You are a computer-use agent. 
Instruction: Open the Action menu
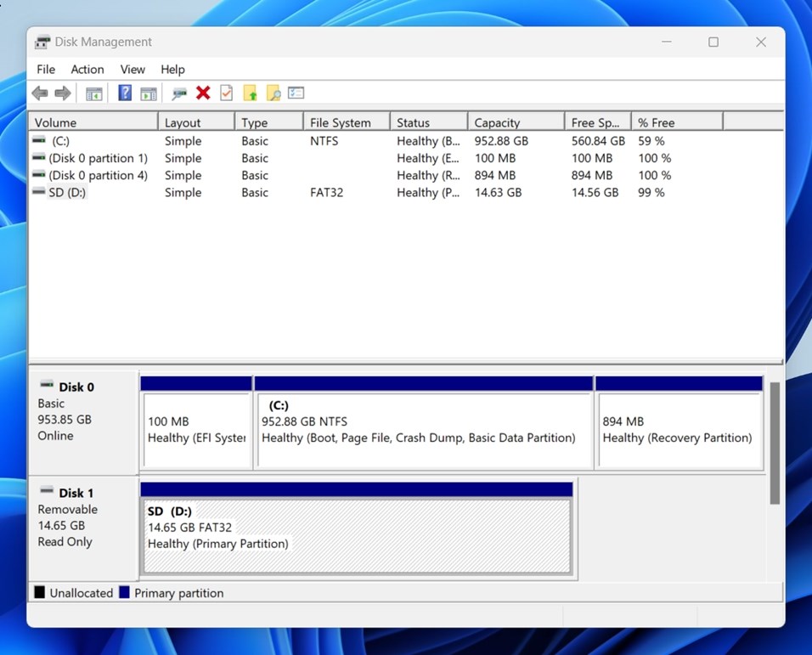click(x=87, y=70)
